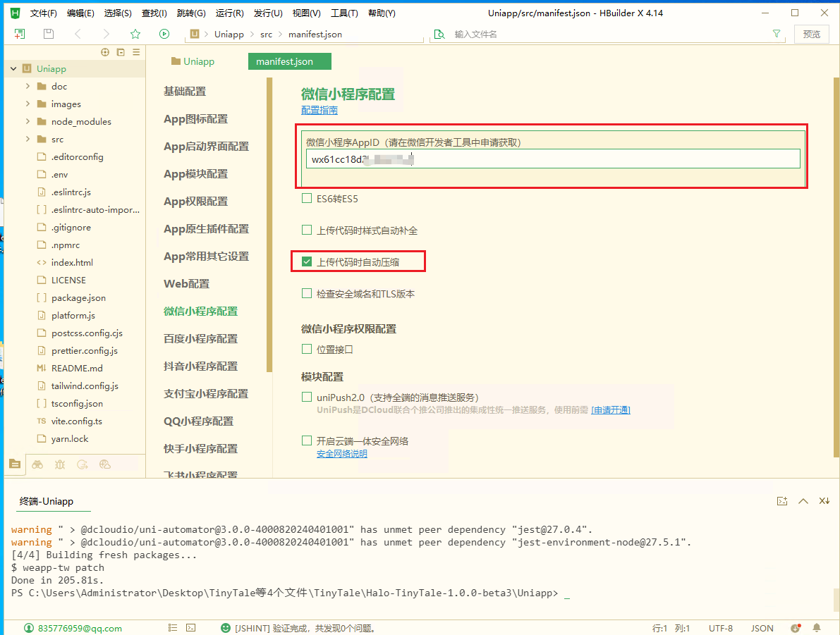840x635 pixels.
Task: Open the 编辑(E) menu
Action: tap(80, 13)
